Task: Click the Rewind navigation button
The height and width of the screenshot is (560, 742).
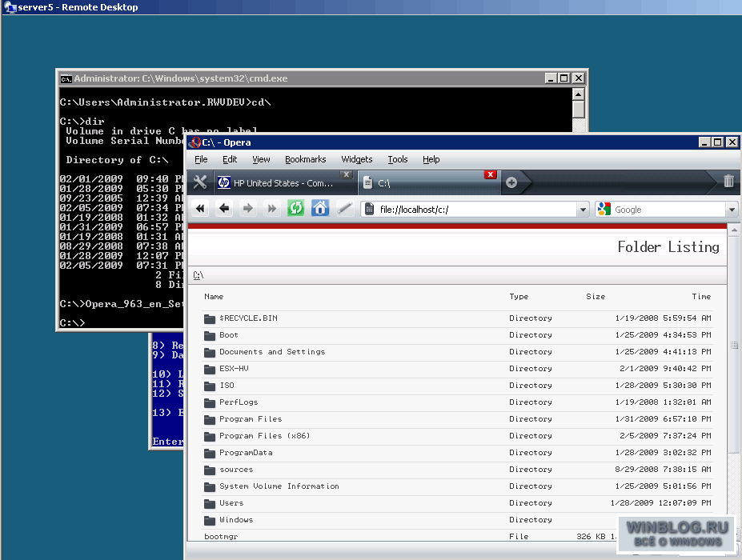Action: (x=201, y=208)
